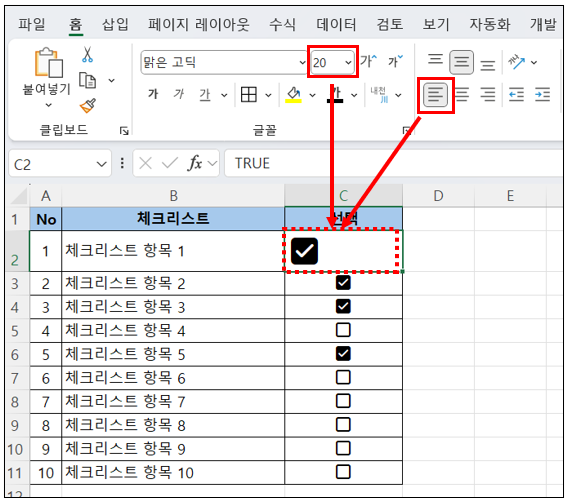Click the phonetic guide 내천 icon
567x498 pixels.
(x=379, y=95)
